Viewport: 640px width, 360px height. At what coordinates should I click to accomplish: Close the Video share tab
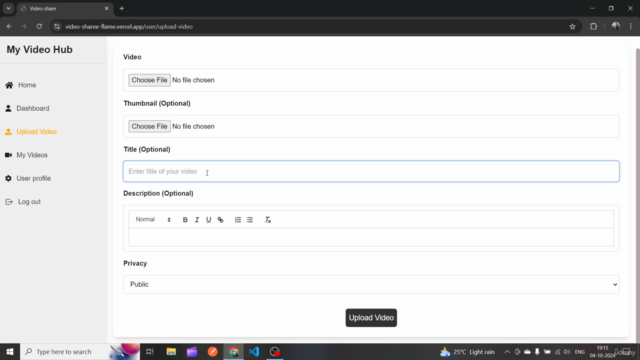pos(107,8)
